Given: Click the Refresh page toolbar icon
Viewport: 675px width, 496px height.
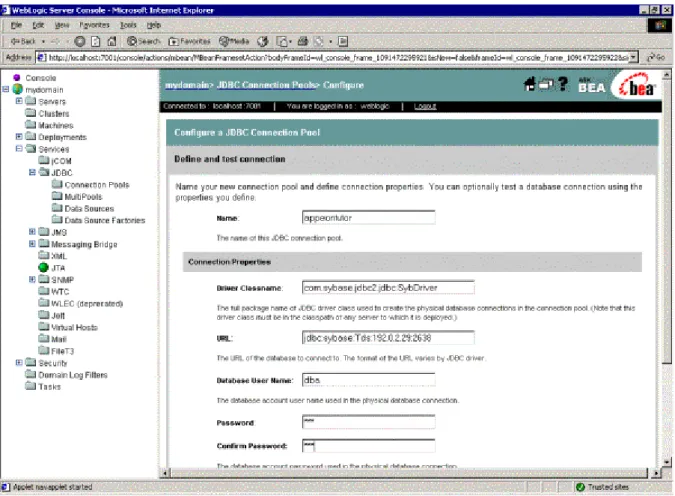Looking at the screenshot, I should [96, 41].
